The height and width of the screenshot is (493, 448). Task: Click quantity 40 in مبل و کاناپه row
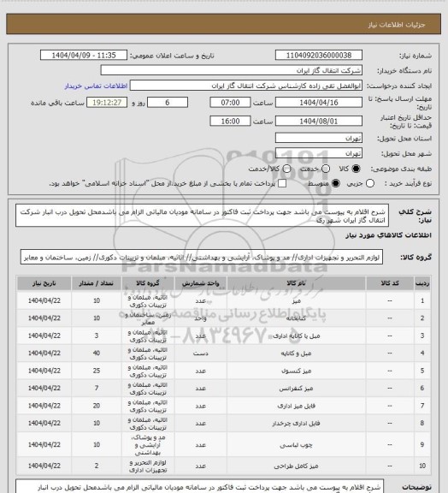click(96, 353)
